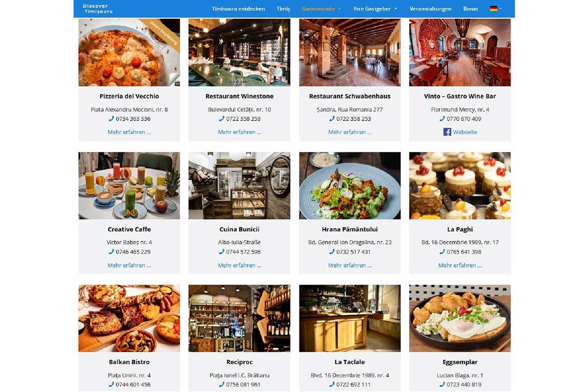Open the language selector dropdown arrow
This screenshot has height=392, width=588.
(x=501, y=9)
